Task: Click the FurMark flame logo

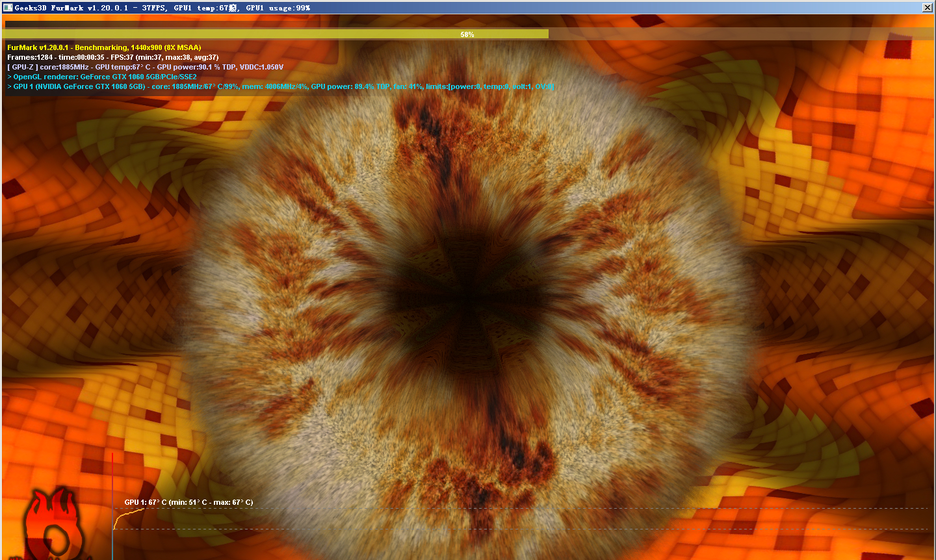Action: (x=55, y=525)
